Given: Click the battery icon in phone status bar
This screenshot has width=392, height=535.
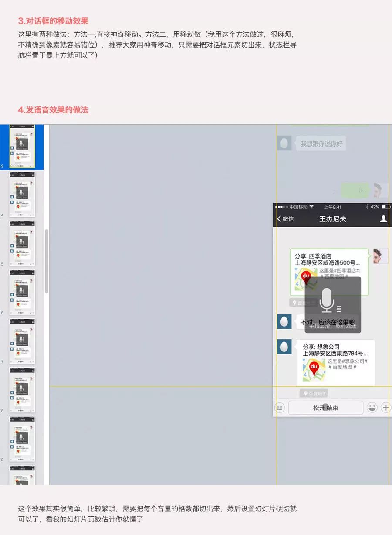Looking at the screenshot, I should click(386, 207).
